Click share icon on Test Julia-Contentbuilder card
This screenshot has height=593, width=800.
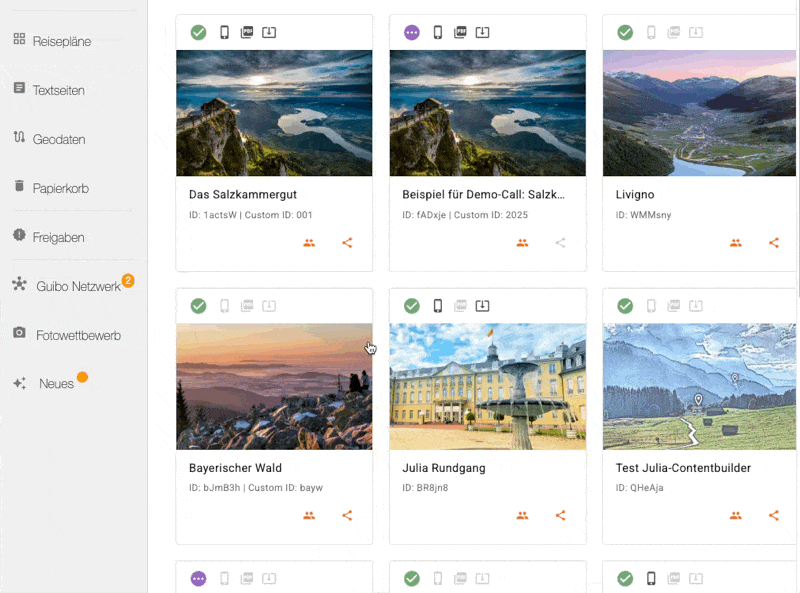773,515
